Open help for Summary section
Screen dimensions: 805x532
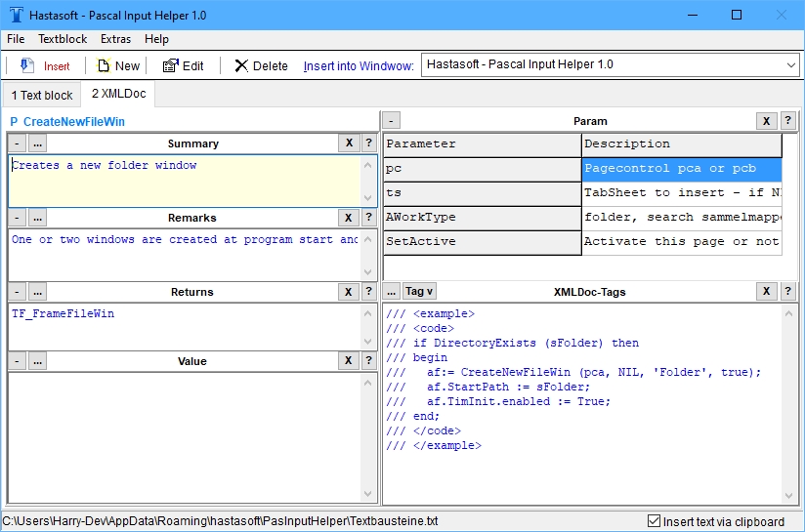(x=368, y=143)
